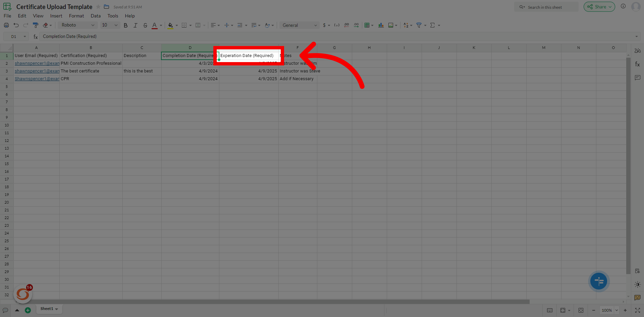
Task: Click the move to folder icon
Action: click(107, 7)
